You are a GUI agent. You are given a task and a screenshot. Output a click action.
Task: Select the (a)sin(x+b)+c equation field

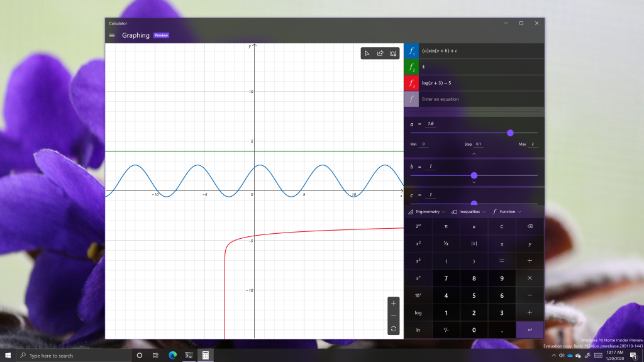click(481, 51)
